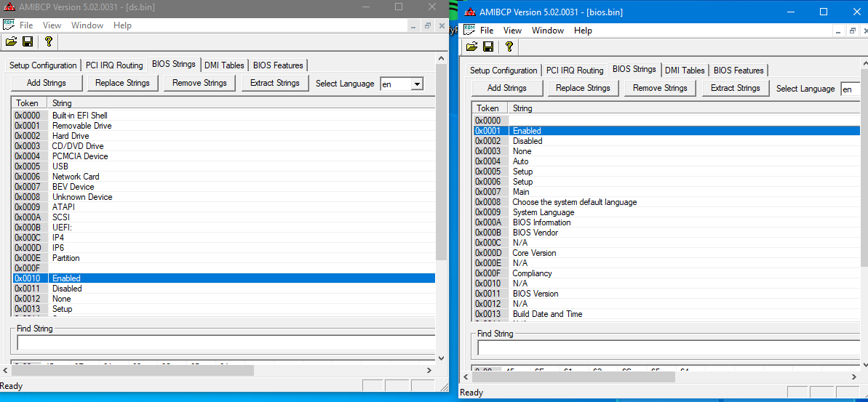The height and width of the screenshot is (402, 868).
Task: Open View menu in ds.bin window
Action: pos(52,25)
